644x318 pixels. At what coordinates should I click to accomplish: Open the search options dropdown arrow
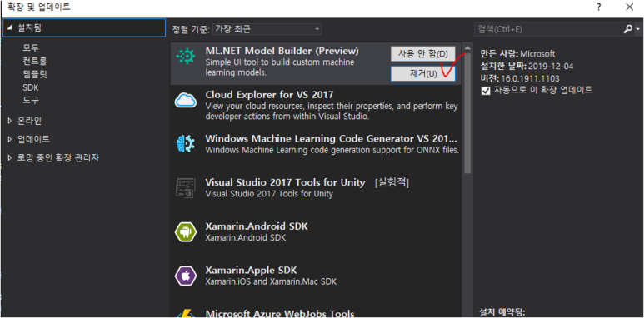pyautogui.click(x=637, y=29)
